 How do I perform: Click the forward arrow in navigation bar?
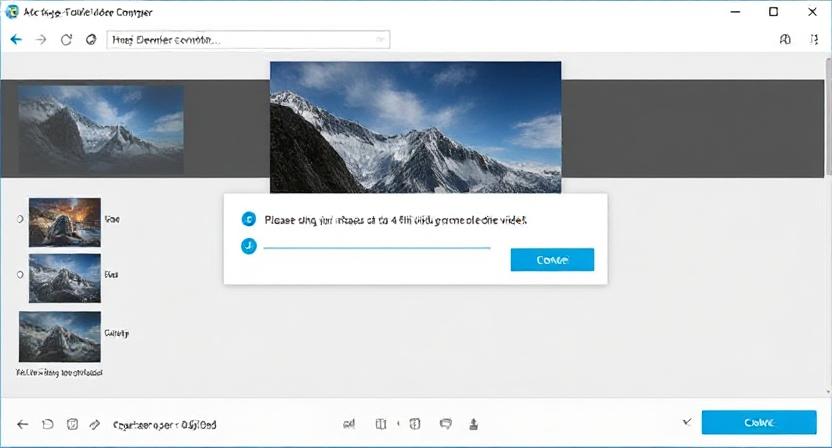(41, 40)
